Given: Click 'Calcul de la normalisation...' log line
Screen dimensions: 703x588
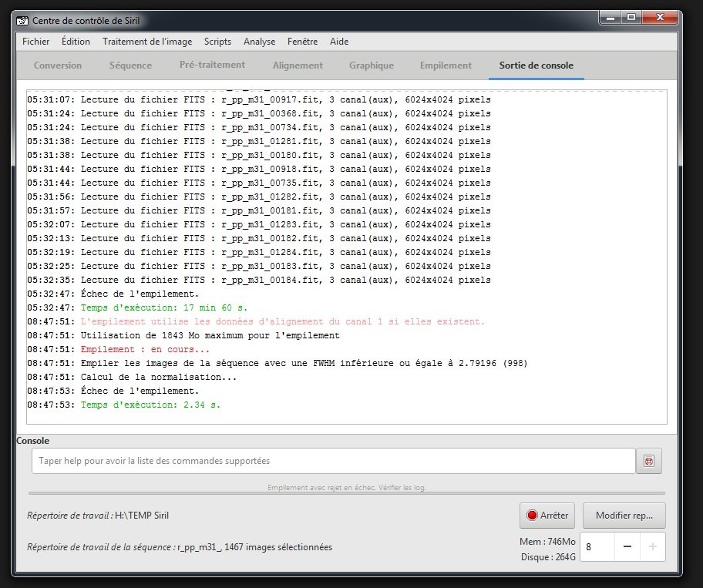Looking at the screenshot, I should pos(132,378).
